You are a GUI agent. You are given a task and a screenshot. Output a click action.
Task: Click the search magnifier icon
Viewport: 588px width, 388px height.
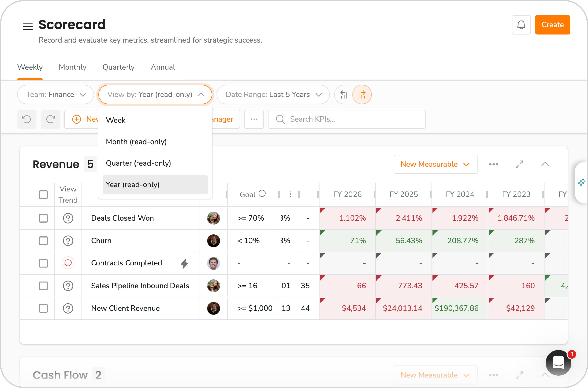(x=280, y=119)
